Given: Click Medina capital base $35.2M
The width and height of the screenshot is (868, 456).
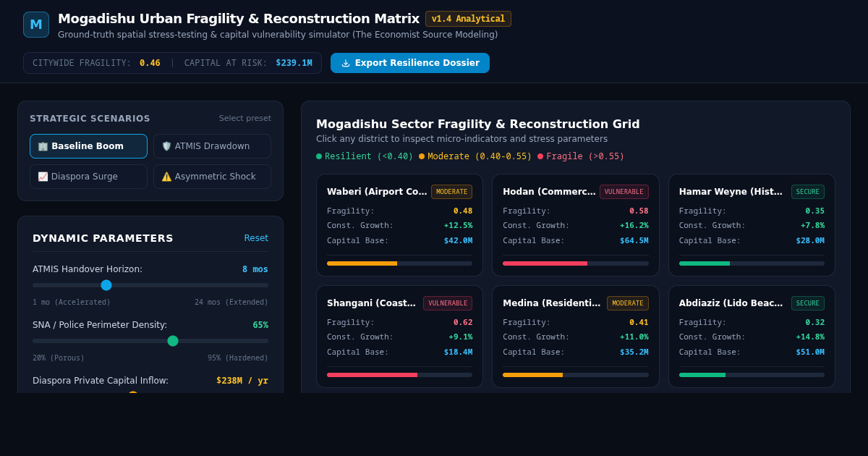Looking at the screenshot, I should click(634, 352).
